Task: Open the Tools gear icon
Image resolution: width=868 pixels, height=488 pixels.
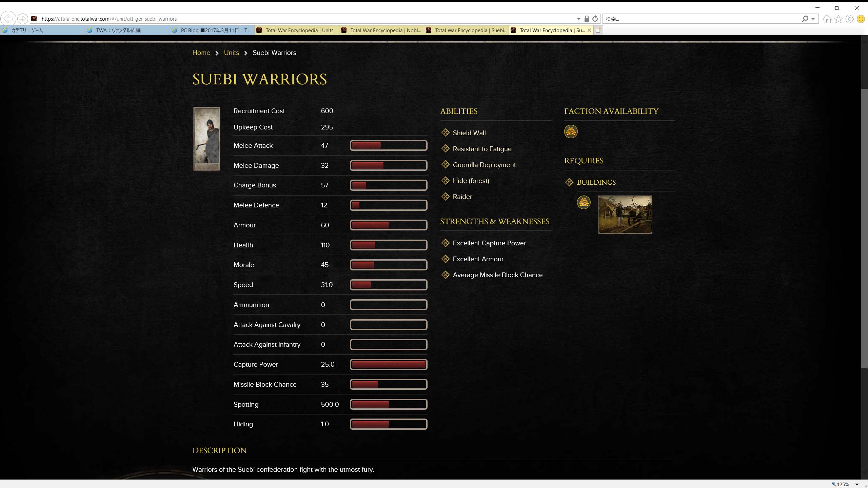Action: [850, 19]
